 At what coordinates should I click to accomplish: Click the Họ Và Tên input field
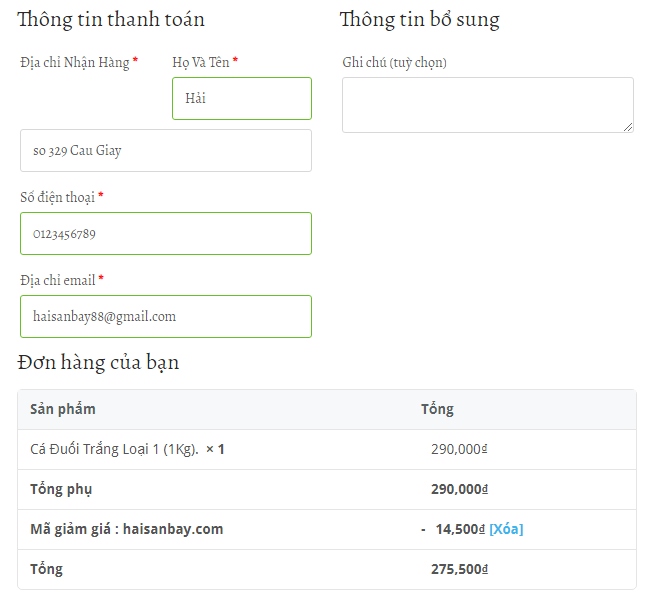point(242,98)
